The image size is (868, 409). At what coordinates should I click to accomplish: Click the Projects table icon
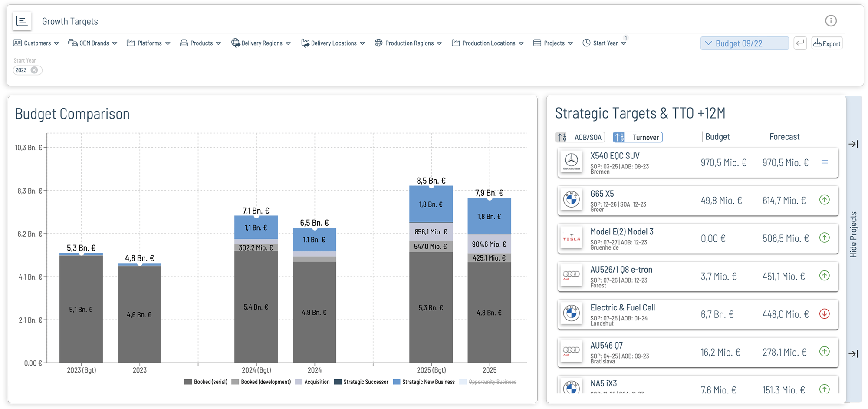[537, 43]
